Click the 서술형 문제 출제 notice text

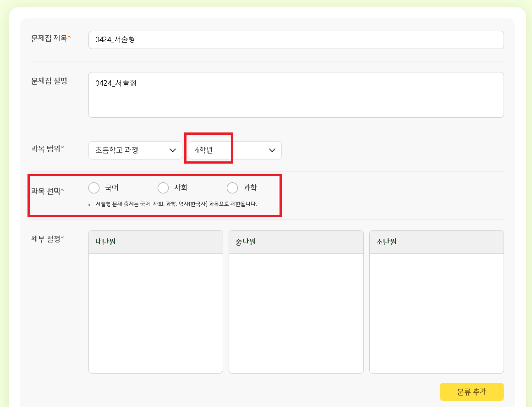tap(176, 204)
